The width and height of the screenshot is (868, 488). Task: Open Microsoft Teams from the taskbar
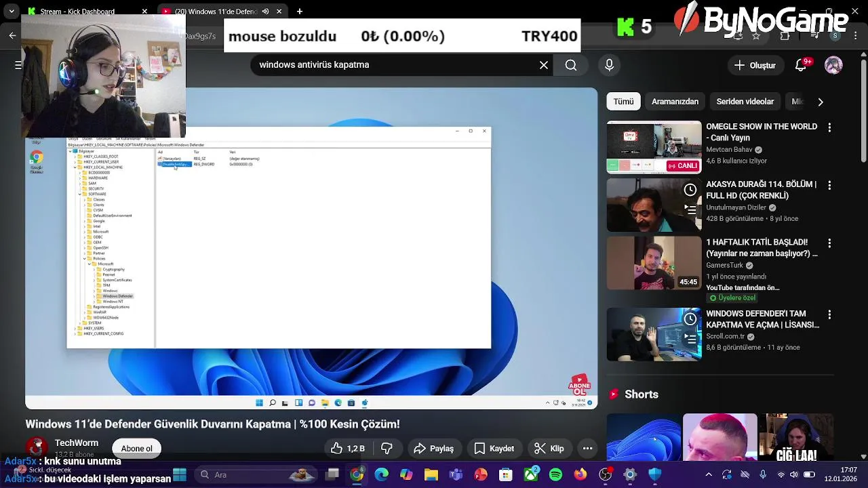coord(456,474)
